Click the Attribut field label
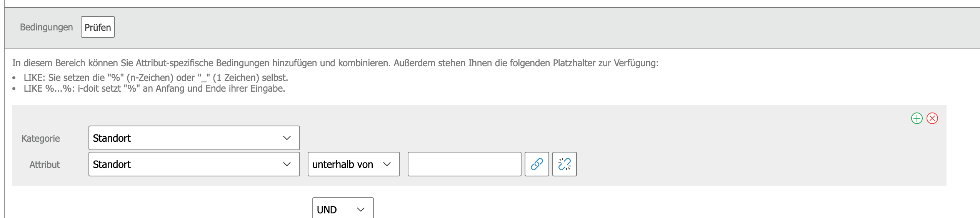Viewport: 980px width, 218px height. [x=45, y=164]
